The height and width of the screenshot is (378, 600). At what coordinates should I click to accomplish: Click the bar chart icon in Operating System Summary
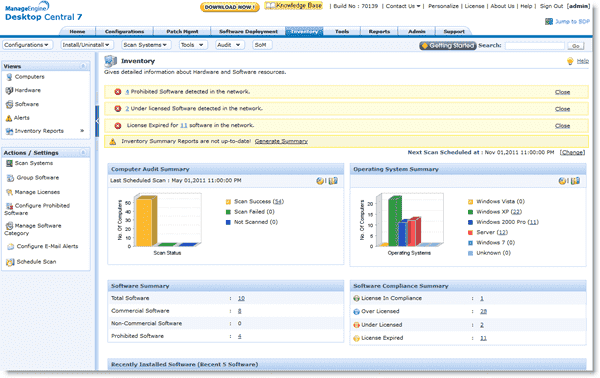click(x=576, y=181)
